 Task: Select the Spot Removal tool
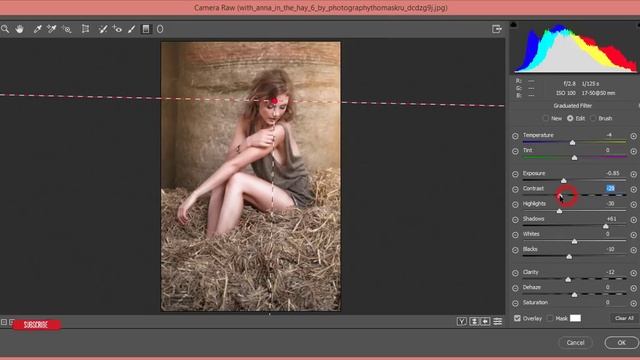103,29
